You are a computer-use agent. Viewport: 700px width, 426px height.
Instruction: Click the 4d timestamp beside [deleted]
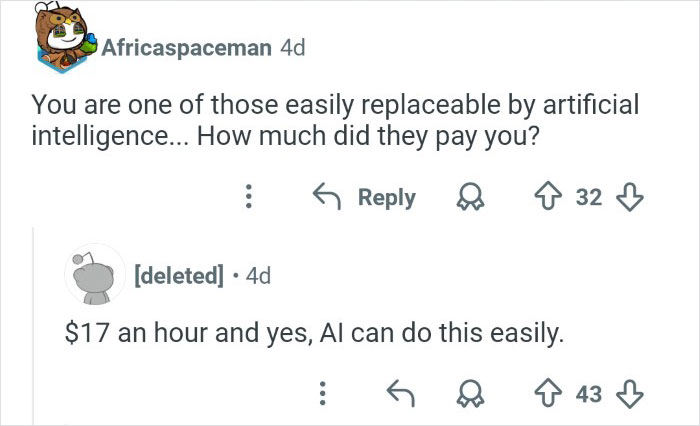click(257, 275)
